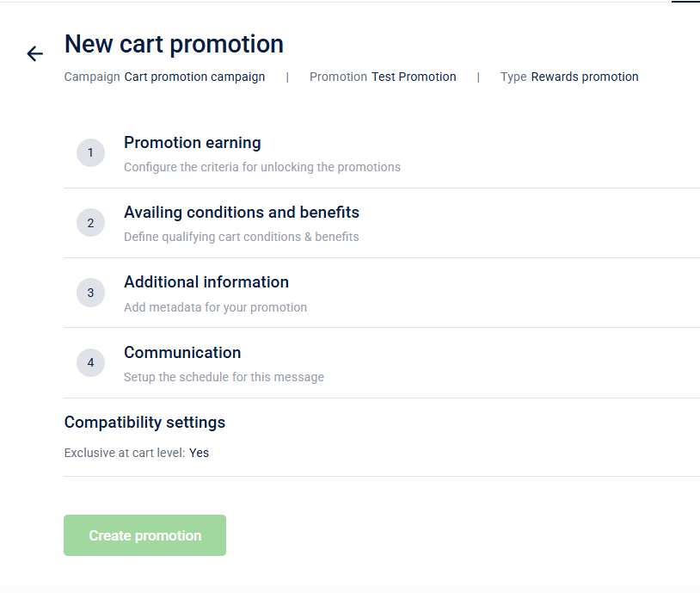Click the New cart promotion page title
This screenshot has width=700, height=593.
[x=174, y=44]
